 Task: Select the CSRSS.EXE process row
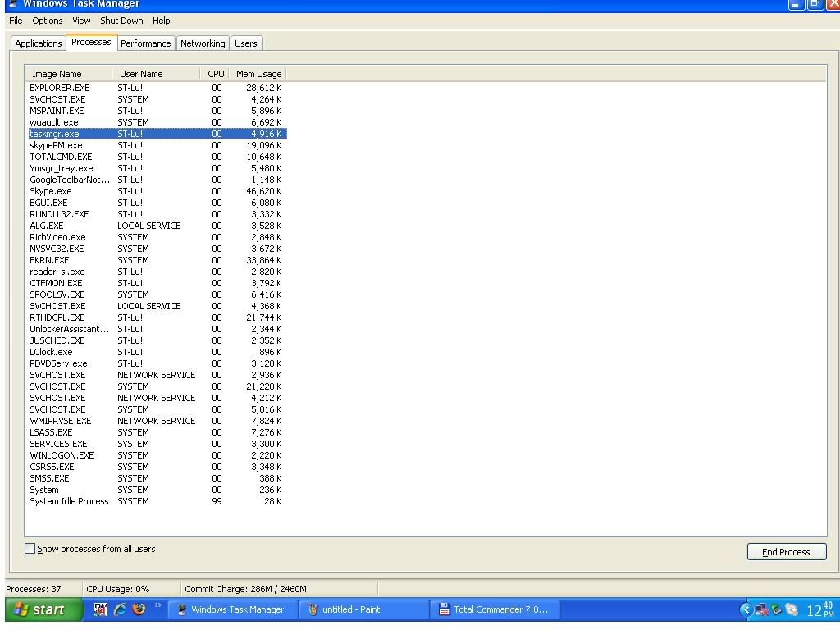click(x=157, y=467)
